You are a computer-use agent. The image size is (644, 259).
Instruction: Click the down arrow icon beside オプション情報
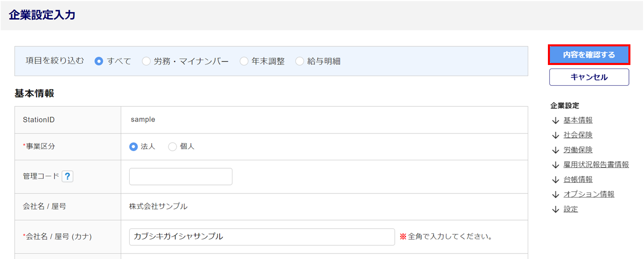tap(555, 195)
